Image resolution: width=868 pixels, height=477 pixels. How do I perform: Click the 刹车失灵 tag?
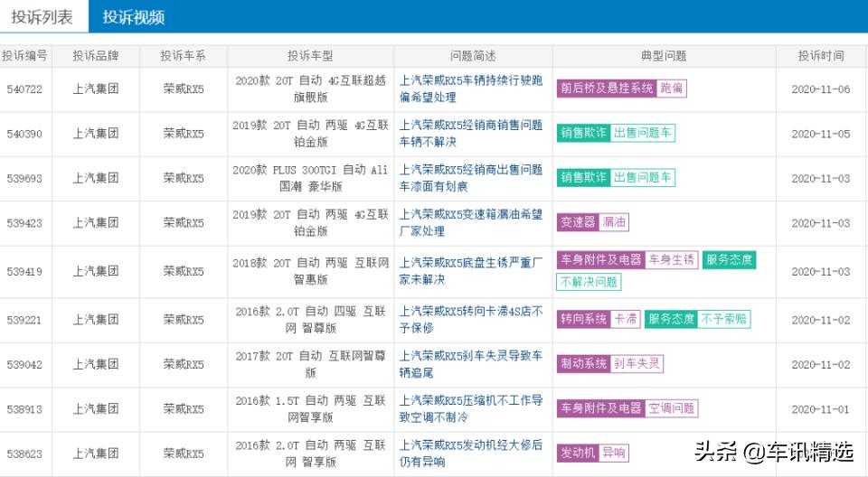637,363
